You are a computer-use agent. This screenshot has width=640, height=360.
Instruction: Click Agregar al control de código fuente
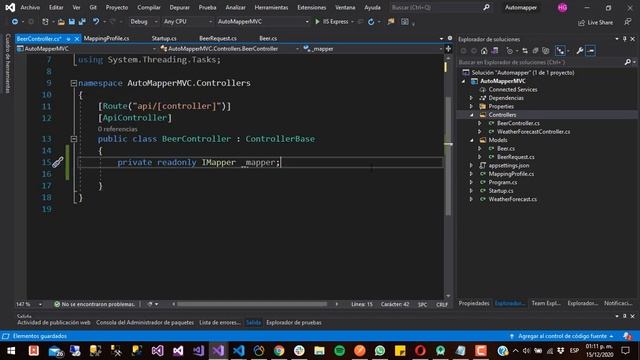tap(562, 336)
